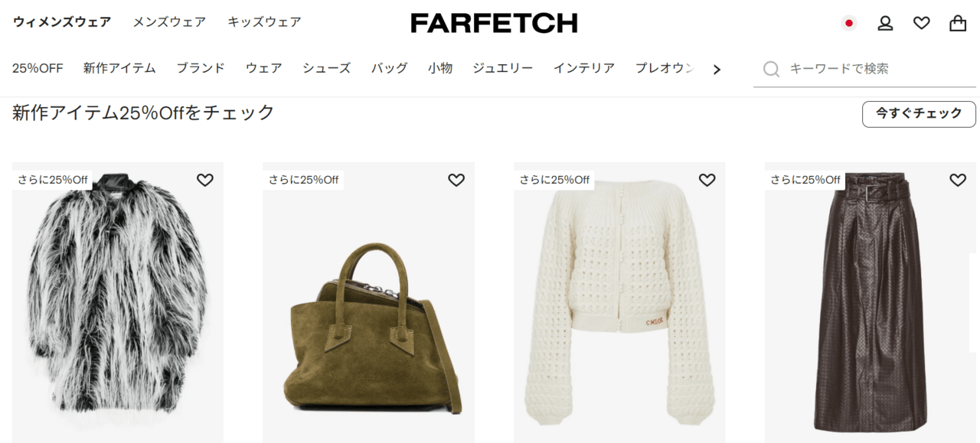
Task: Favorite the brown leather skirt
Action: (x=958, y=180)
